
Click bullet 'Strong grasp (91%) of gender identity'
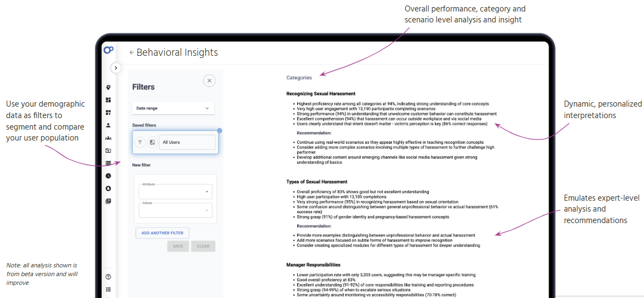click(x=373, y=217)
